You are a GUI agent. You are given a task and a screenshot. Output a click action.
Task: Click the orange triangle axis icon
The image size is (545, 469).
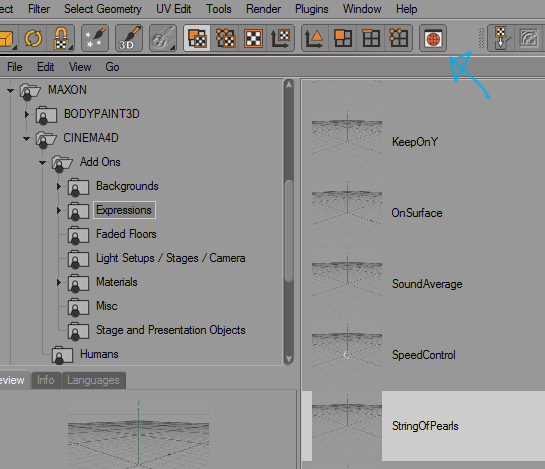pyautogui.click(x=315, y=38)
